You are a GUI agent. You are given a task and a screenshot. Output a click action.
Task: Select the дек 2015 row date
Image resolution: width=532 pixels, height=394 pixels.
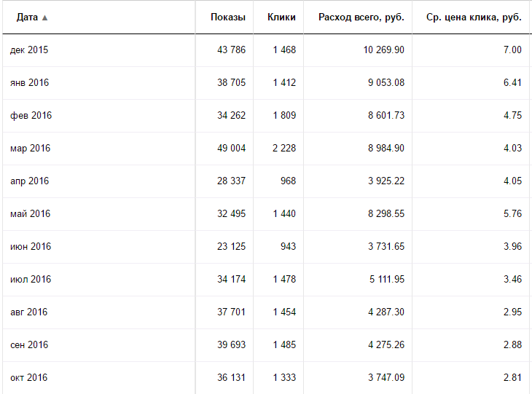29,50
